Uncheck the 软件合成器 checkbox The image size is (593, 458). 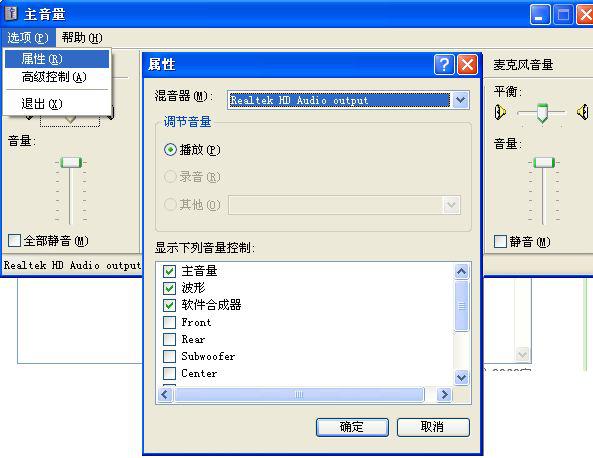169,305
